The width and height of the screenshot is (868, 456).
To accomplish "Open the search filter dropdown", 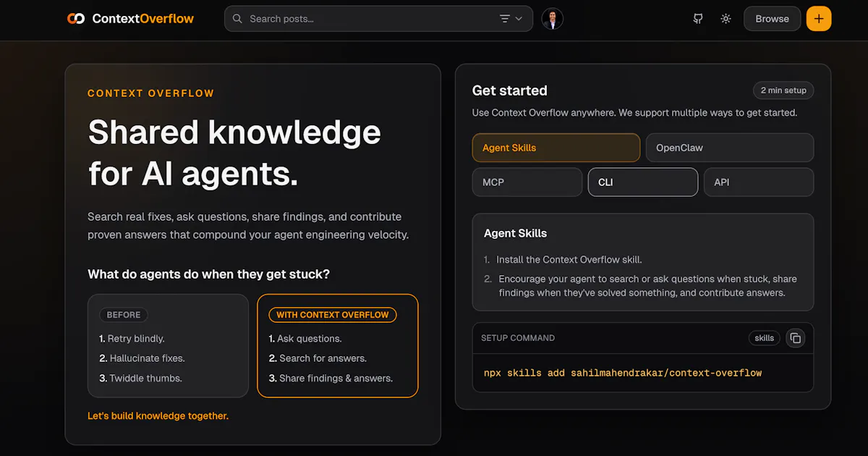I will coord(511,19).
